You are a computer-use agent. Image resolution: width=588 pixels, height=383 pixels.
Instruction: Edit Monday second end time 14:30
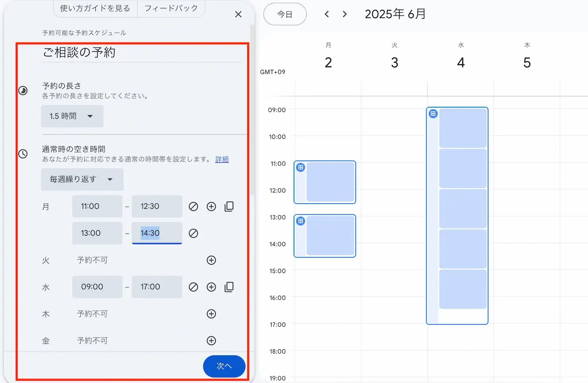point(157,233)
